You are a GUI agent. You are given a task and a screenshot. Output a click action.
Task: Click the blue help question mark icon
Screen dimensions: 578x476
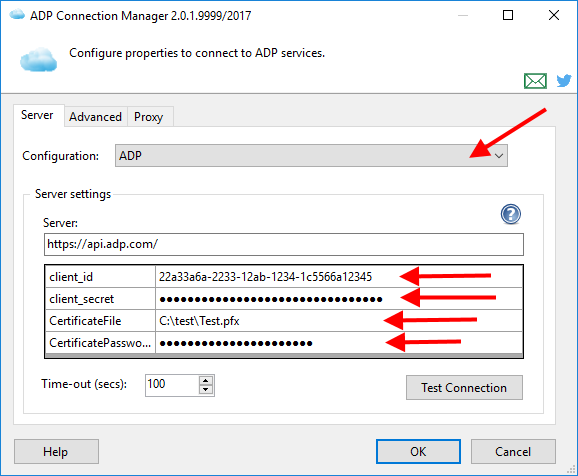pos(511,214)
